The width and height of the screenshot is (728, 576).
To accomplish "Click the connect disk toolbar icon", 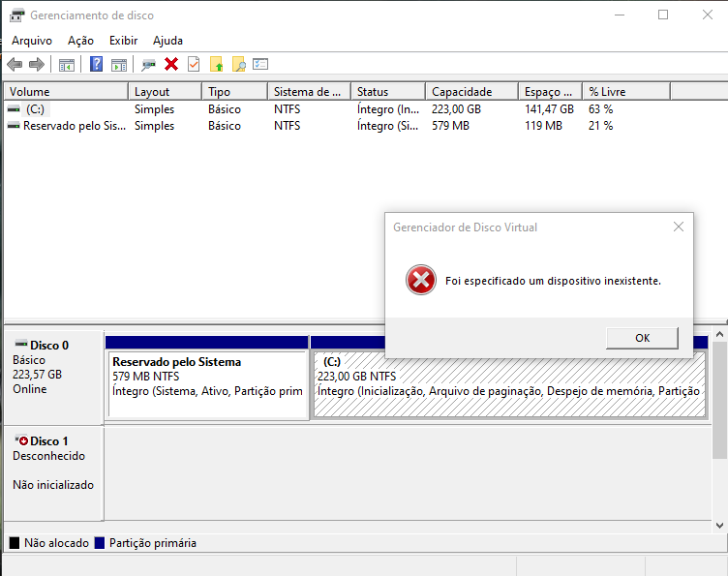I will click(148, 65).
